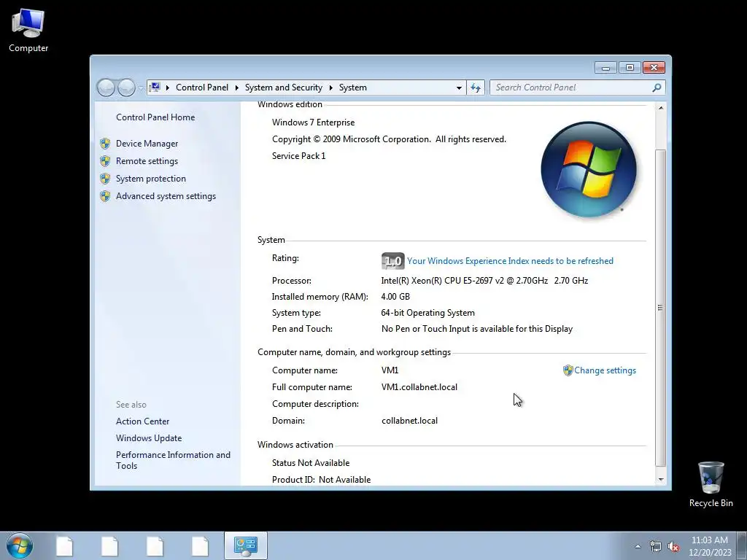The height and width of the screenshot is (560, 747).
Task: Open Remote settings link
Action: 147,161
